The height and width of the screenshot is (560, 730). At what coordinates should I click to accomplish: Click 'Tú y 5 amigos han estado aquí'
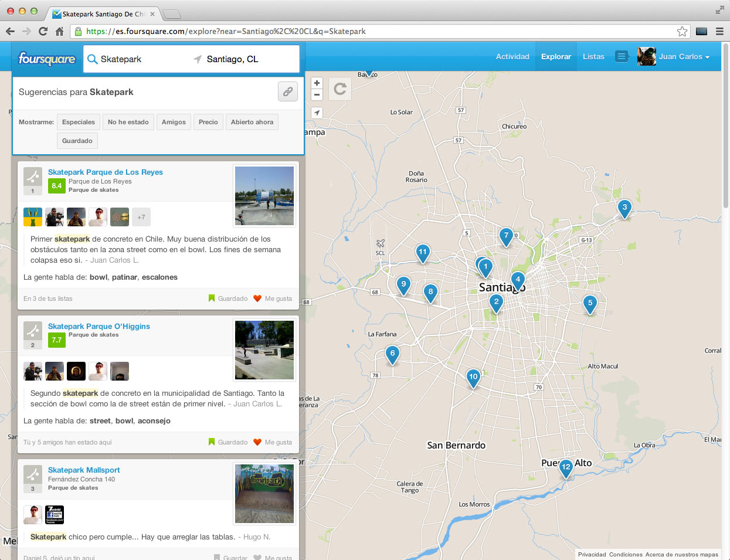pos(67,442)
